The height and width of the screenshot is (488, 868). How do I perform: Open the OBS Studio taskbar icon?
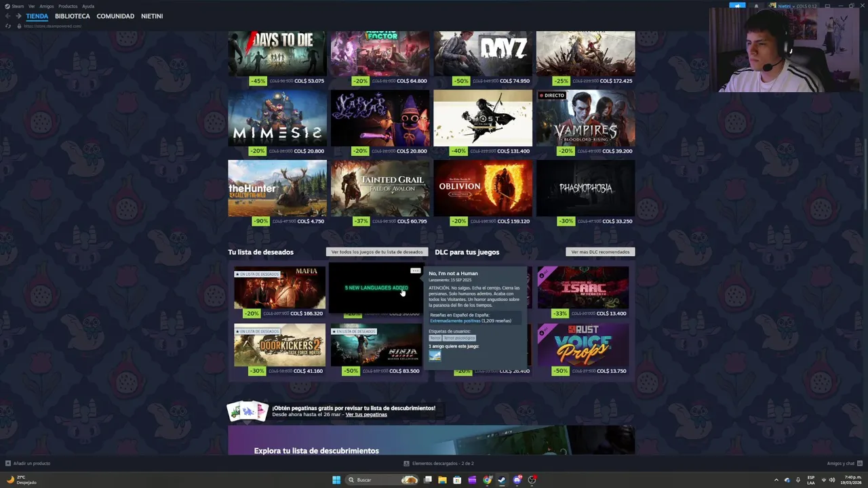(532, 480)
